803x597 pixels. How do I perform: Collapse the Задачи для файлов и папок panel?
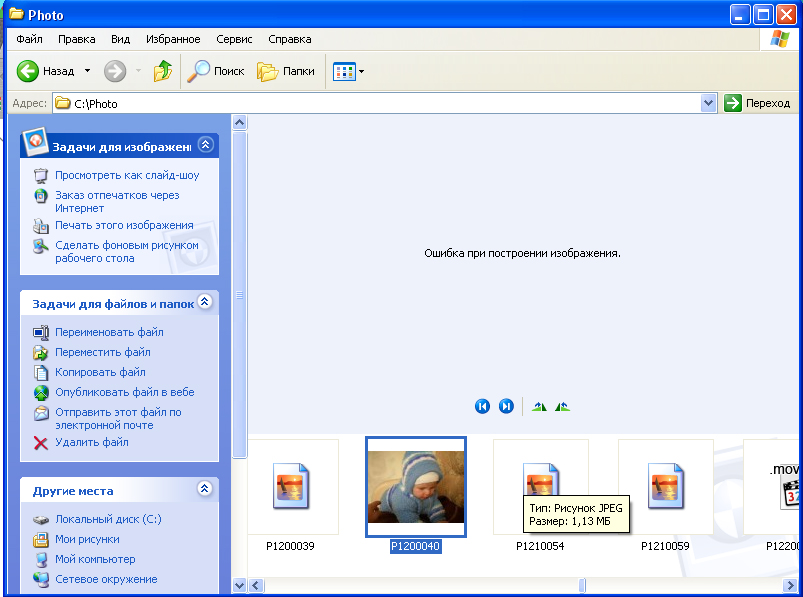205,302
